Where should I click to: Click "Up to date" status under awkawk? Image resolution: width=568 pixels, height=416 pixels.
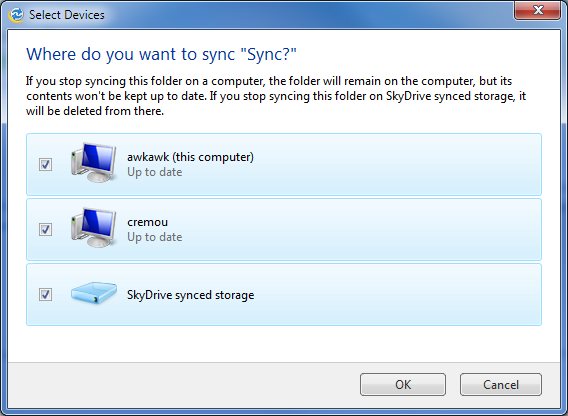pyautogui.click(x=155, y=172)
